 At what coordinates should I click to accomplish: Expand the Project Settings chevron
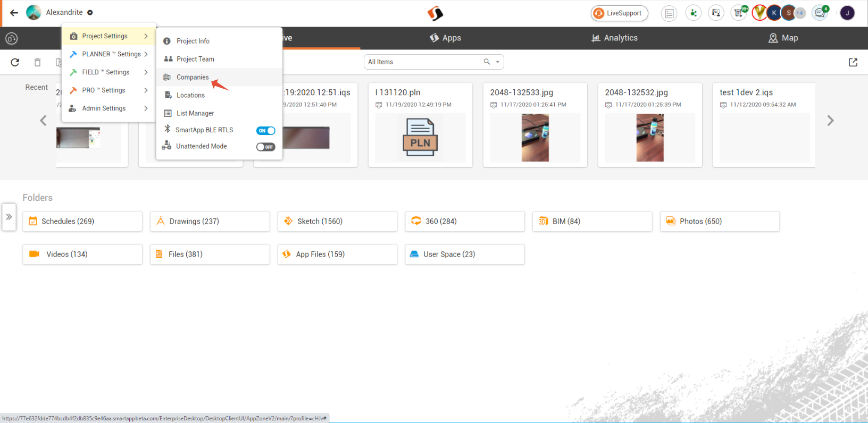pyautogui.click(x=146, y=36)
